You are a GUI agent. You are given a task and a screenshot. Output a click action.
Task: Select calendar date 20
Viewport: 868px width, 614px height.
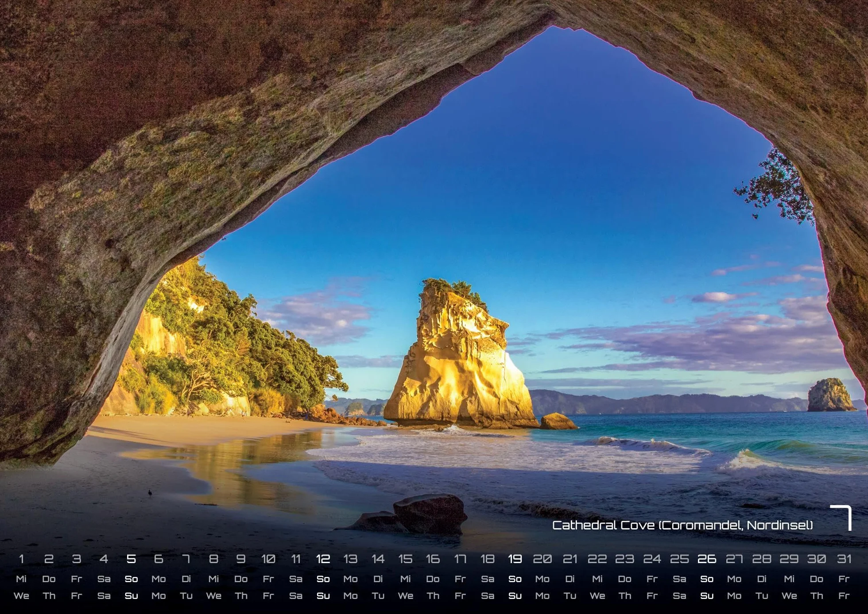(542, 559)
